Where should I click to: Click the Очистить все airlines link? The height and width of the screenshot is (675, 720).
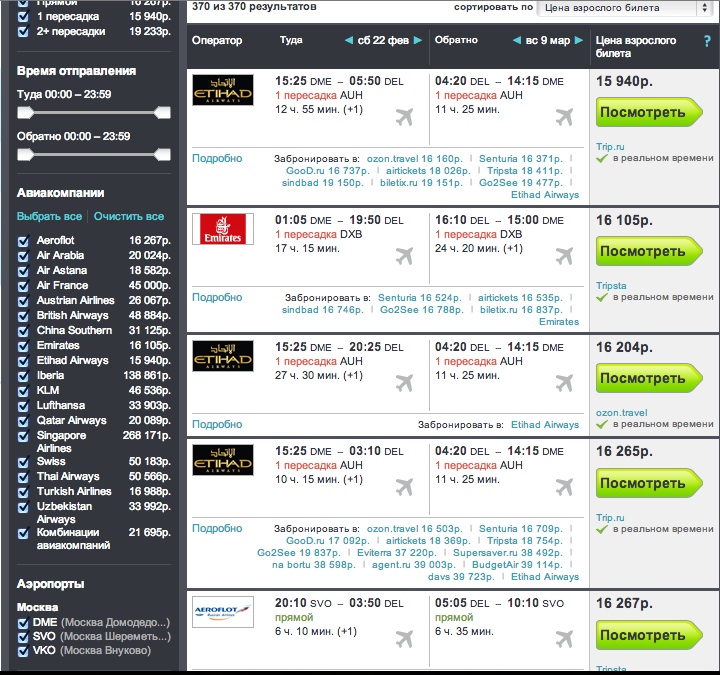click(x=129, y=217)
